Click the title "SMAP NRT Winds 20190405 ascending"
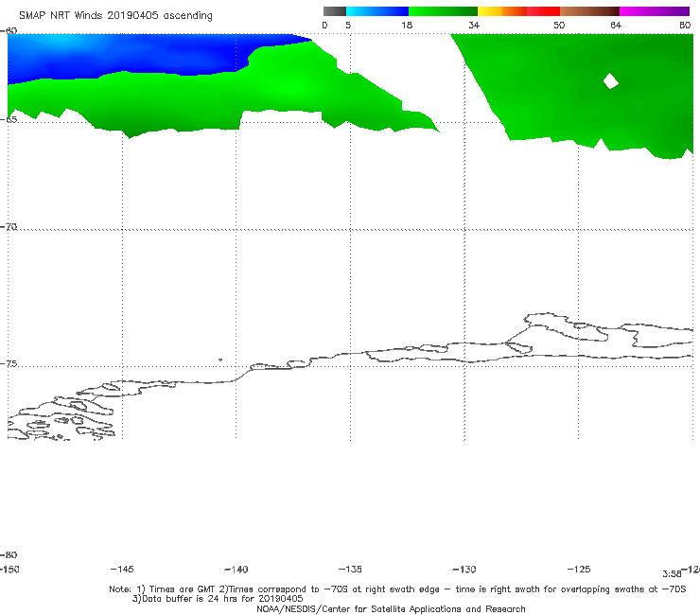 [x=115, y=16]
